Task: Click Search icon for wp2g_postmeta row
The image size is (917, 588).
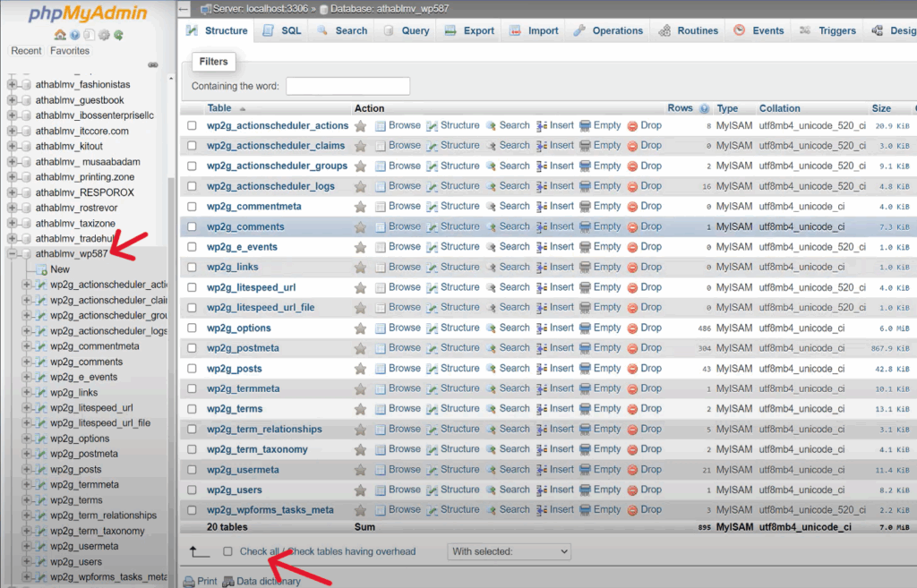Action: 492,348
